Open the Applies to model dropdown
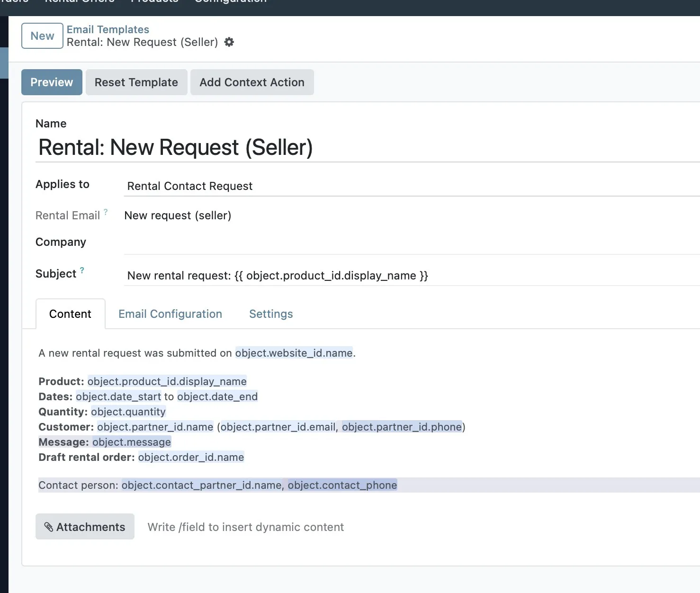The image size is (700, 593). tap(412, 186)
